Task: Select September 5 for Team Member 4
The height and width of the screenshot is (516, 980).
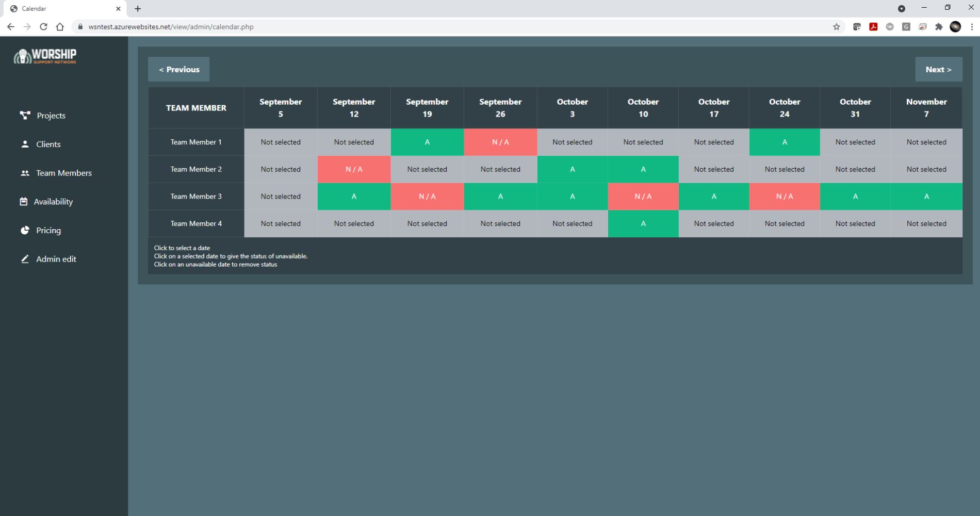Action: (x=281, y=224)
